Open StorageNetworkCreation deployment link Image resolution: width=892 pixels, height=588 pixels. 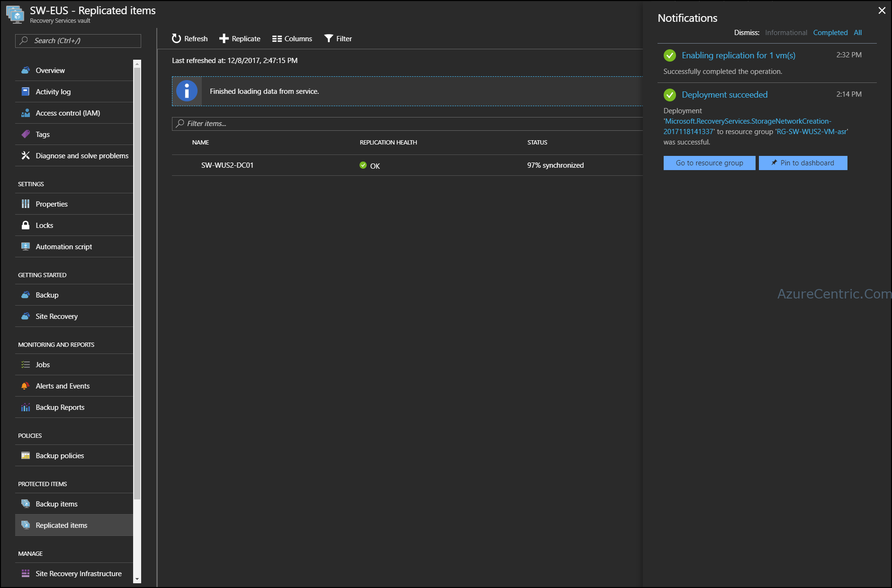click(747, 127)
